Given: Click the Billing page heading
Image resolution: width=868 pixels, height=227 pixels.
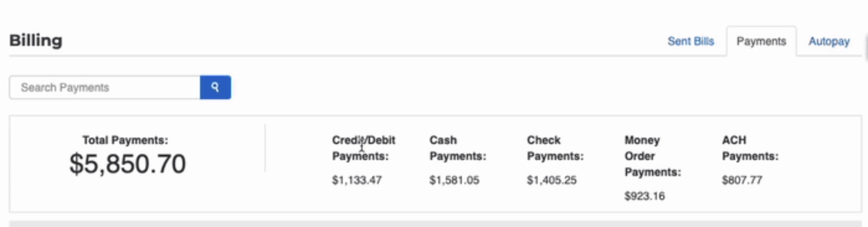Looking at the screenshot, I should (x=35, y=41).
